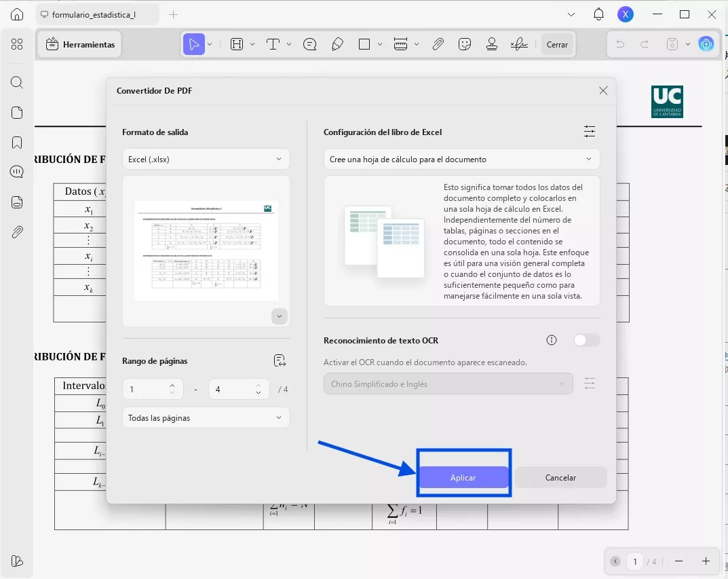Expand measure tool options arrow

click(x=417, y=45)
